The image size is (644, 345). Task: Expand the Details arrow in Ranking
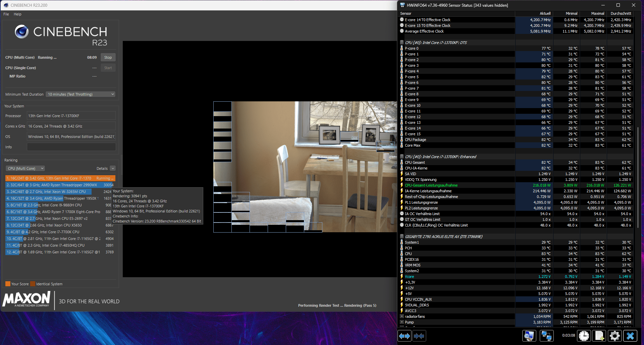tap(113, 168)
